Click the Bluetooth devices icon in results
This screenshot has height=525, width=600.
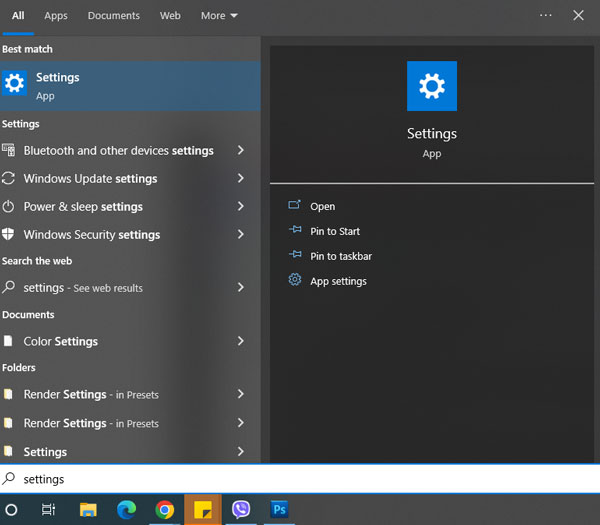point(8,150)
